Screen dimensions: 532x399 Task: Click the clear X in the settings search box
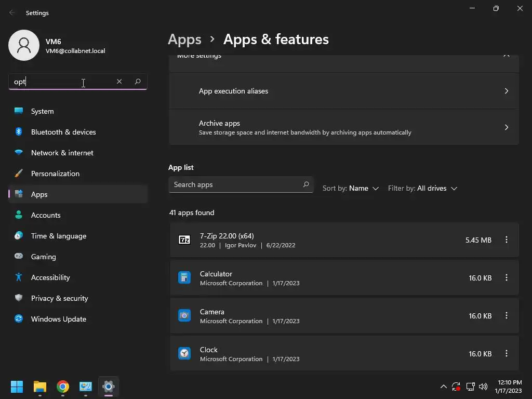coord(119,82)
